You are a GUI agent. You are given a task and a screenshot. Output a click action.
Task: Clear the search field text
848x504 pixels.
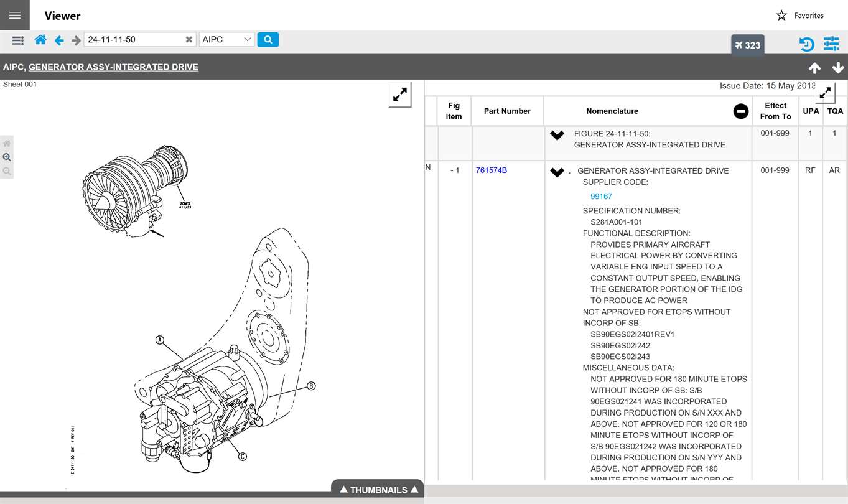click(189, 40)
